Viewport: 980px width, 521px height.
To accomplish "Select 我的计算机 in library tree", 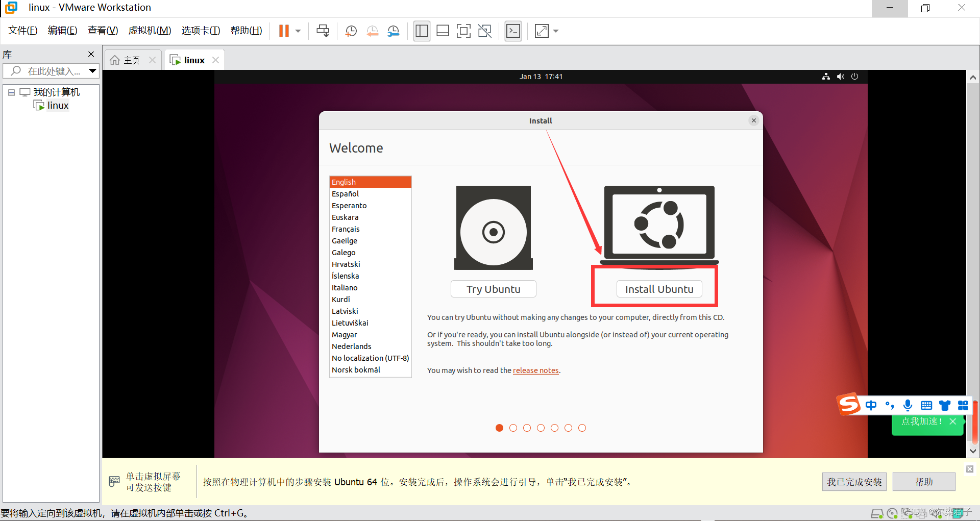I will click(x=56, y=92).
